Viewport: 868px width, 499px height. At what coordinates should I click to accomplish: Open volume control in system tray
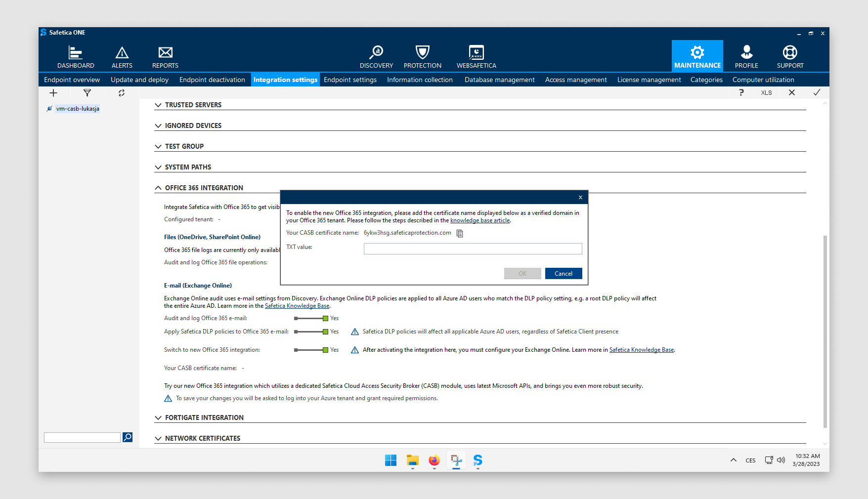click(781, 460)
